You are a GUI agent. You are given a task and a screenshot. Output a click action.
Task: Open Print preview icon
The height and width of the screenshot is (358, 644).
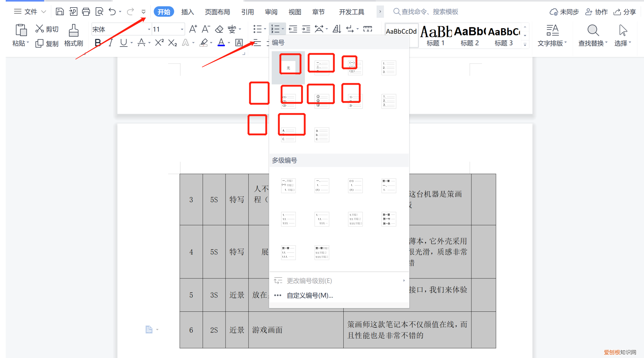(99, 11)
